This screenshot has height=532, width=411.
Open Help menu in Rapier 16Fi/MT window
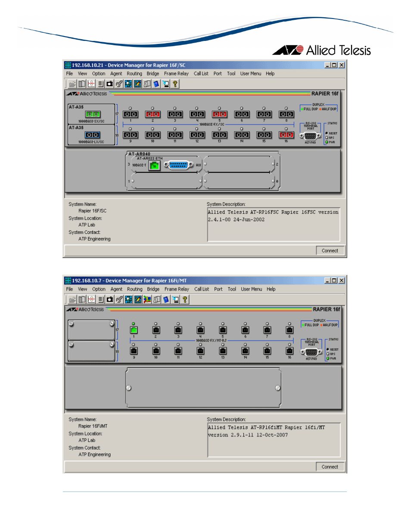click(271, 289)
